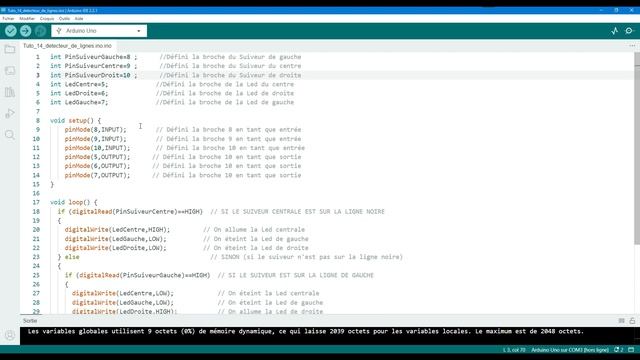Click the 'pinMode(10,INPUT);' line
Viewport: 640px width, 360px height.
point(97,148)
